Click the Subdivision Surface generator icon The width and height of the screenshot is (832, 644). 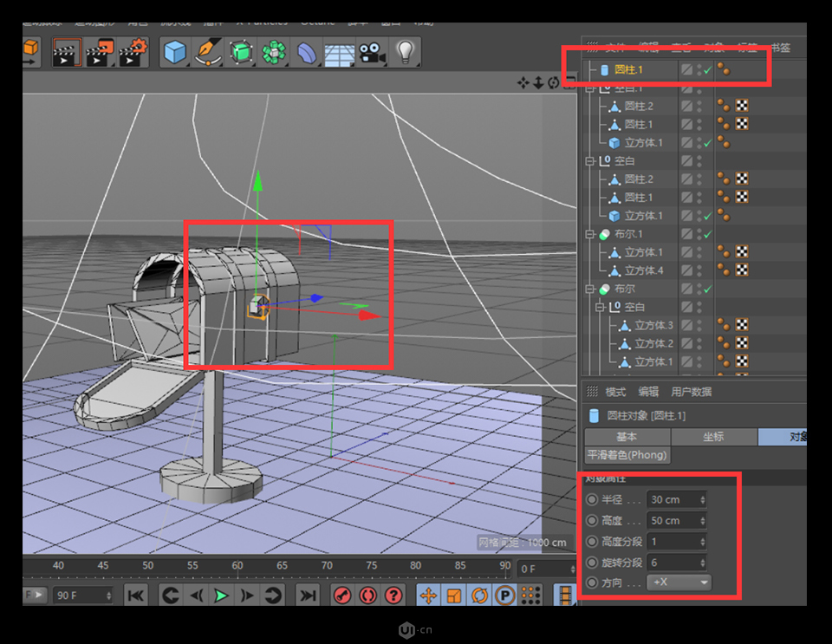pos(241,52)
